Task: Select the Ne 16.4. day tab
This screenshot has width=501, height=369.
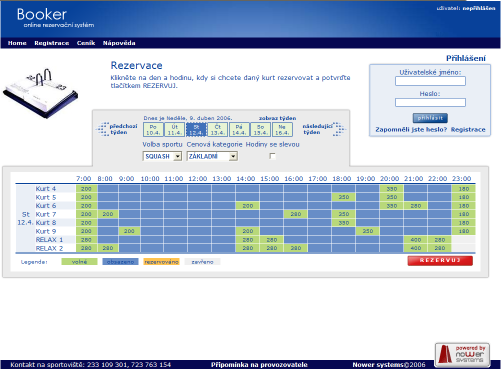Action: 282,130
